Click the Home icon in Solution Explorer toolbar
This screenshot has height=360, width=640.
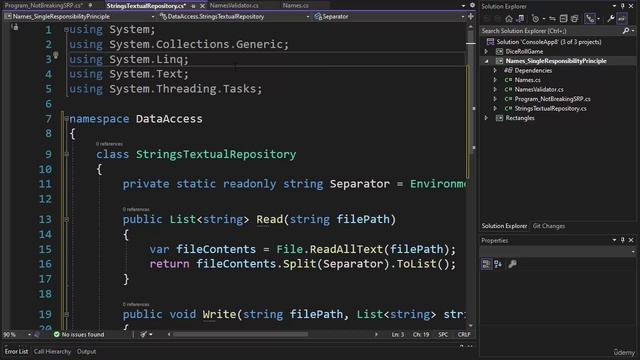point(509,19)
